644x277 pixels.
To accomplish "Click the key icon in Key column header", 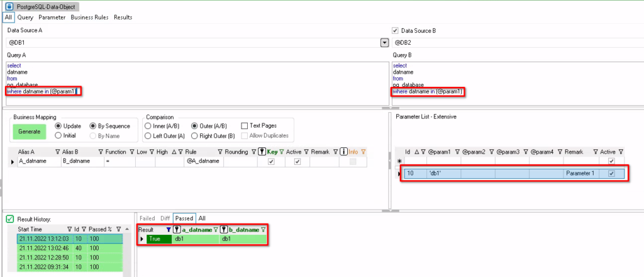I will tap(262, 151).
